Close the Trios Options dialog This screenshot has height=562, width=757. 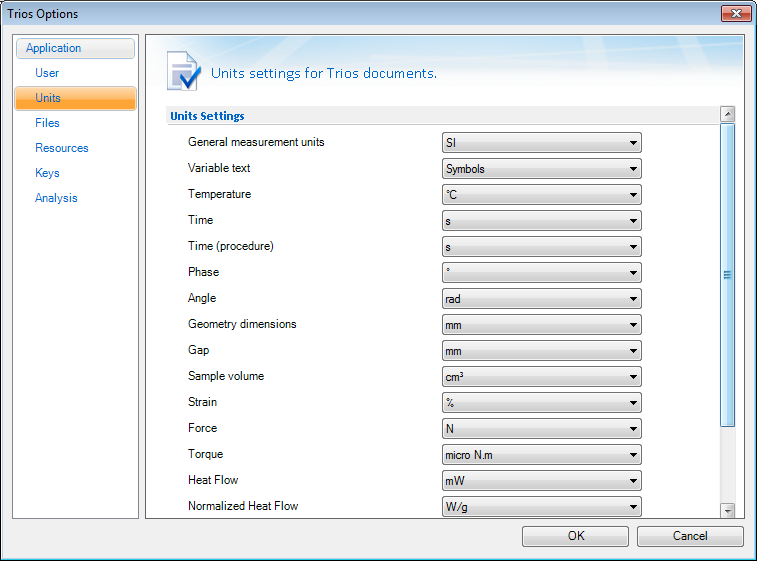tap(736, 14)
